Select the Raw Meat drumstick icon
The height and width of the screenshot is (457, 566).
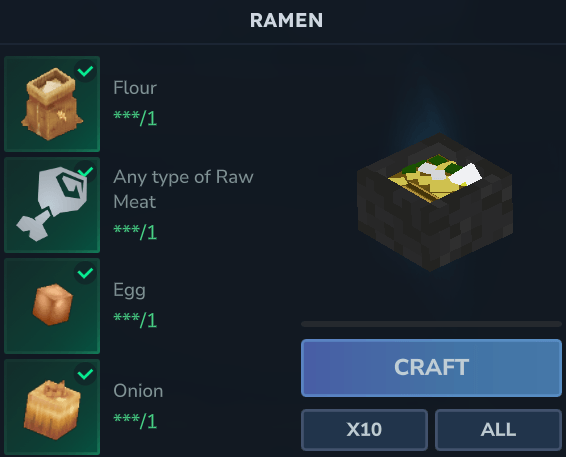point(52,205)
